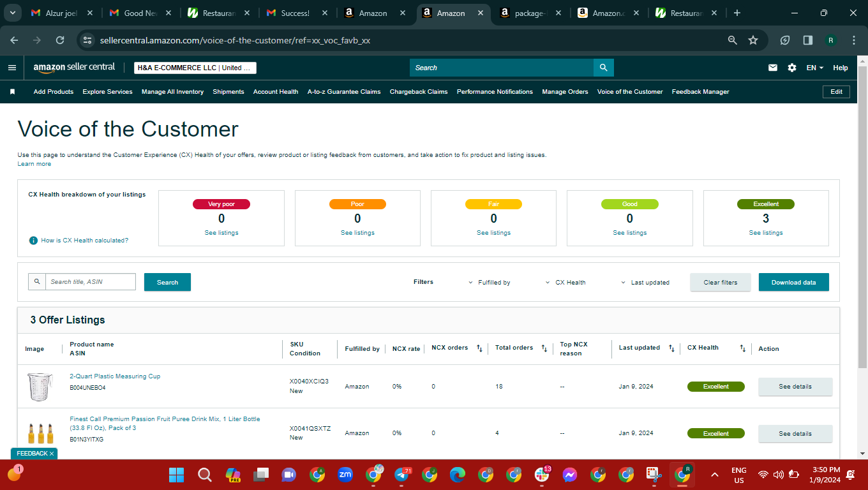Go back to the previous page
Screen dimensions: 868x490
pyautogui.click(x=14, y=40)
